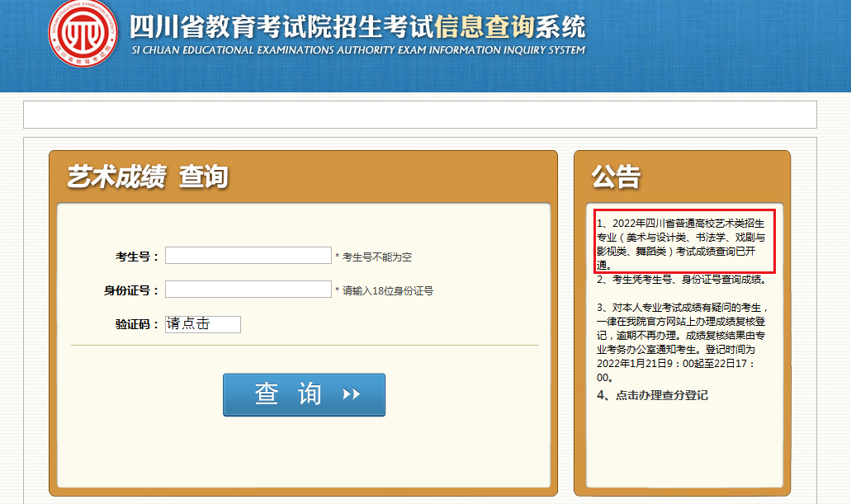
Task: Click the 考生号不能为空 hint text
Action: 373,257
